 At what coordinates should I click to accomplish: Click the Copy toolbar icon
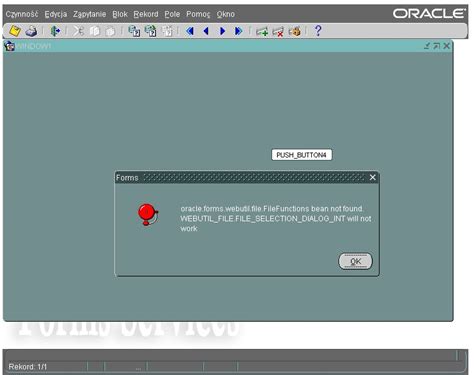click(95, 31)
